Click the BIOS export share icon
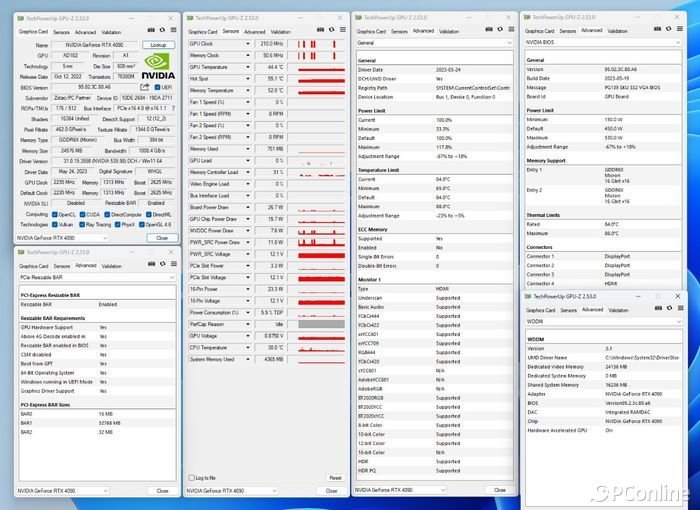 145,87
